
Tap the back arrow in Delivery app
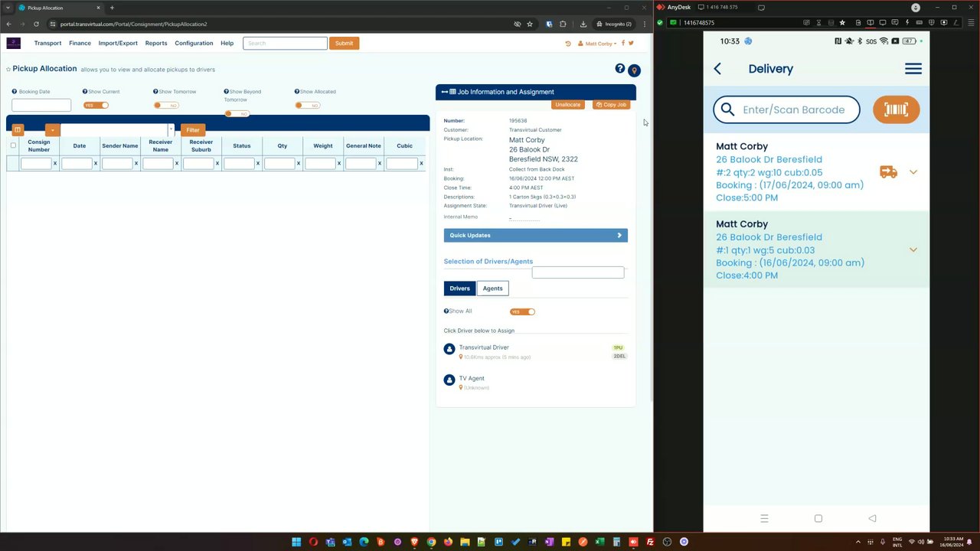click(x=717, y=69)
